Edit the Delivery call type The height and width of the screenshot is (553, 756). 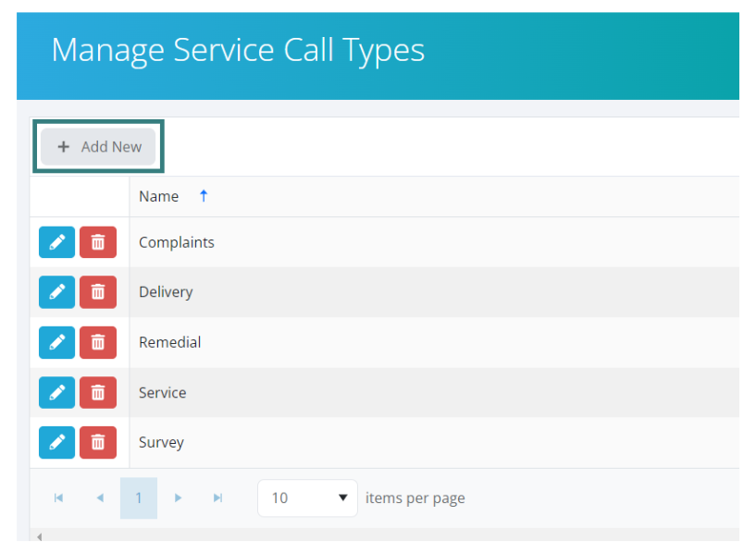point(56,292)
